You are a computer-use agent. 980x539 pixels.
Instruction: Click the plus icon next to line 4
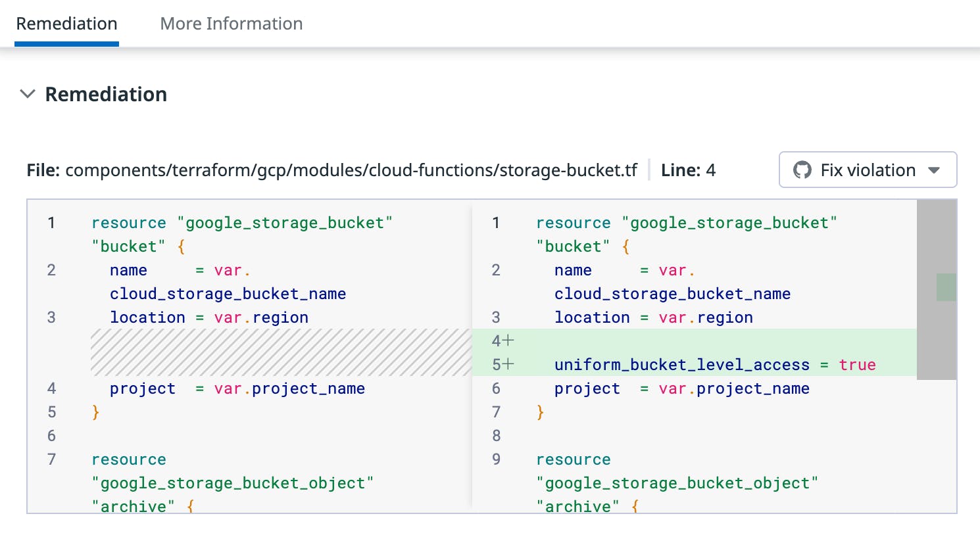point(508,340)
